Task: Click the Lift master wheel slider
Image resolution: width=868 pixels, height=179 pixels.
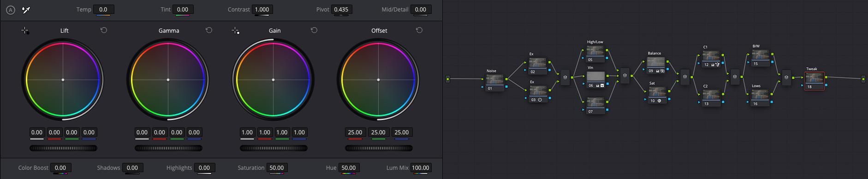Action: (63, 148)
